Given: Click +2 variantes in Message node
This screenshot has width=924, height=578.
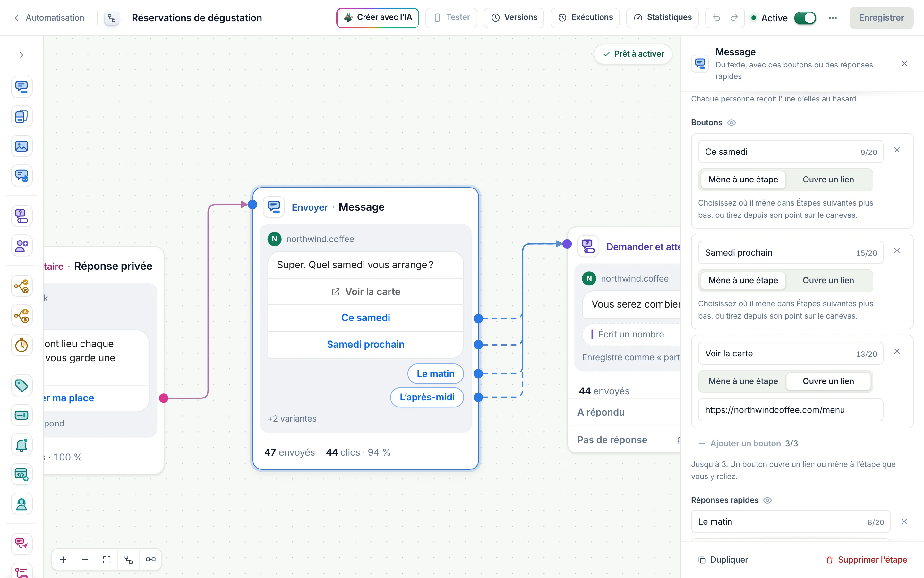Looking at the screenshot, I should [292, 419].
